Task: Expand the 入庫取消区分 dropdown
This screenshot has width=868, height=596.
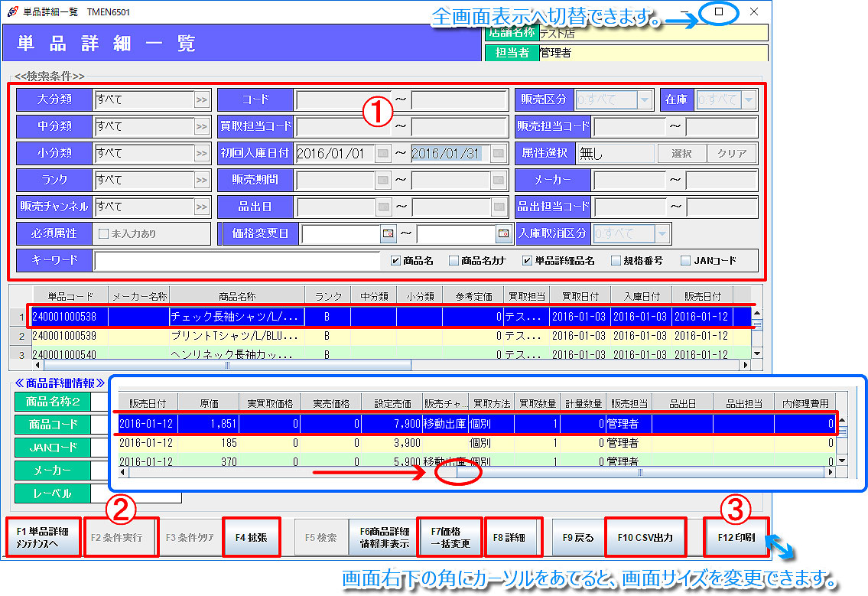Action: pos(662,233)
